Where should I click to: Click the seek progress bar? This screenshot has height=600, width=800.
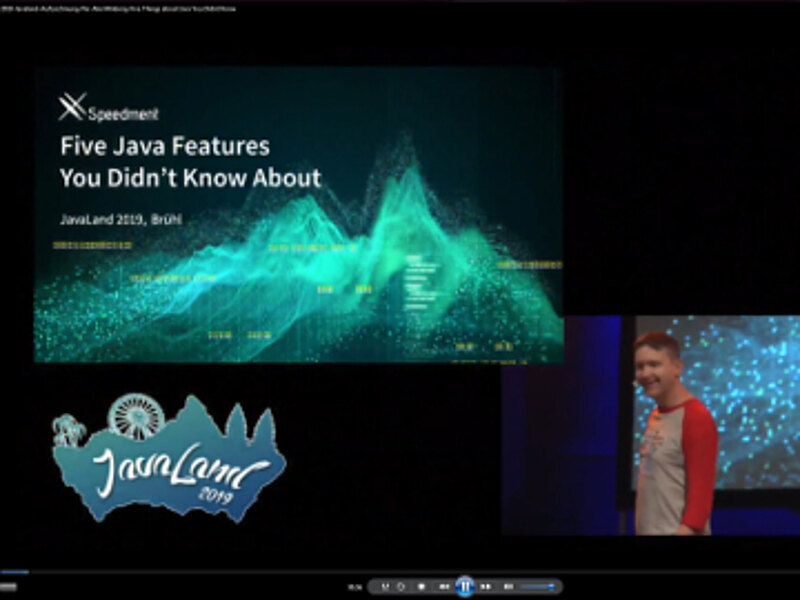(x=400, y=572)
